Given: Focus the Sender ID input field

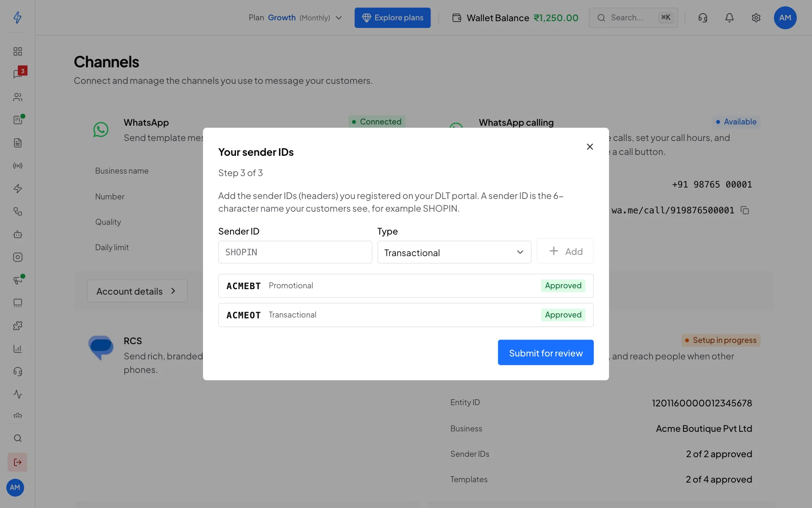Looking at the screenshot, I should click(295, 252).
